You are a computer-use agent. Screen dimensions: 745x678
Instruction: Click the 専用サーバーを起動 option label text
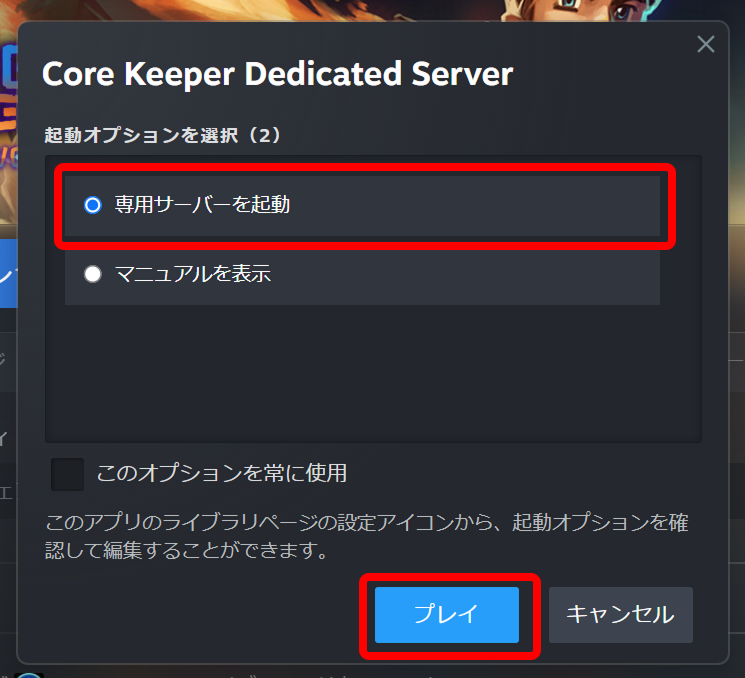pos(202,205)
